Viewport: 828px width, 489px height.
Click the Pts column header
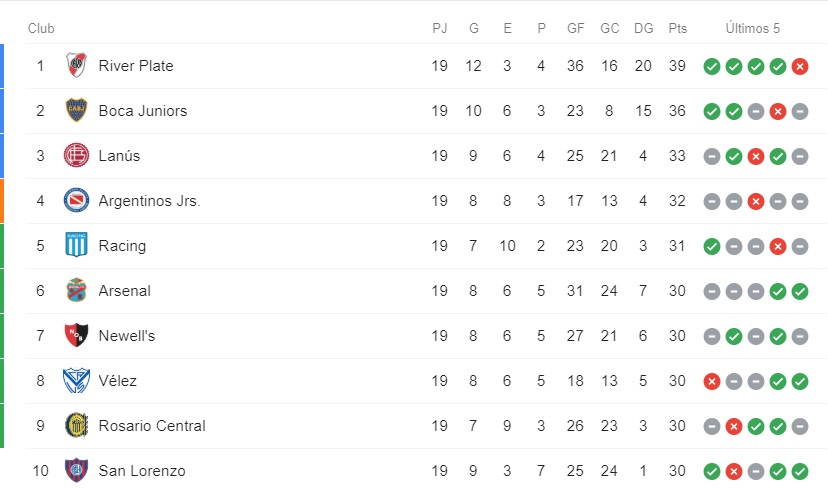pyautogui.click(x=677, y=28)
